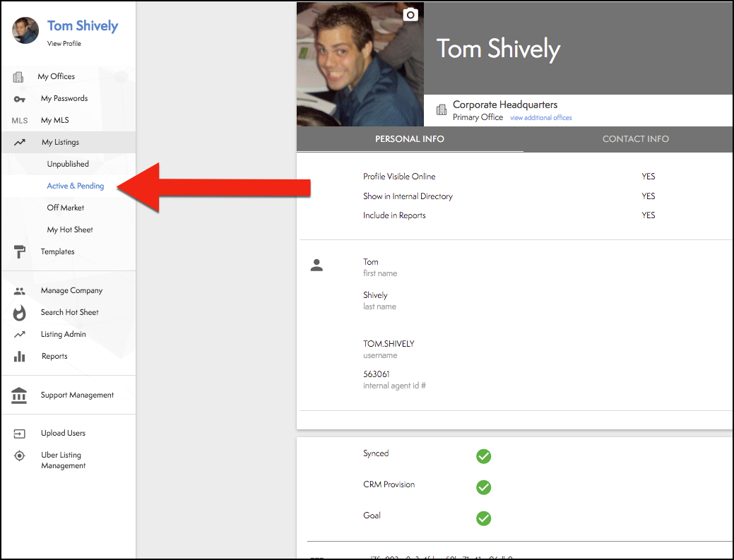
Task: Click the bar chart Reports icon
Action: [x=20, y=357]
